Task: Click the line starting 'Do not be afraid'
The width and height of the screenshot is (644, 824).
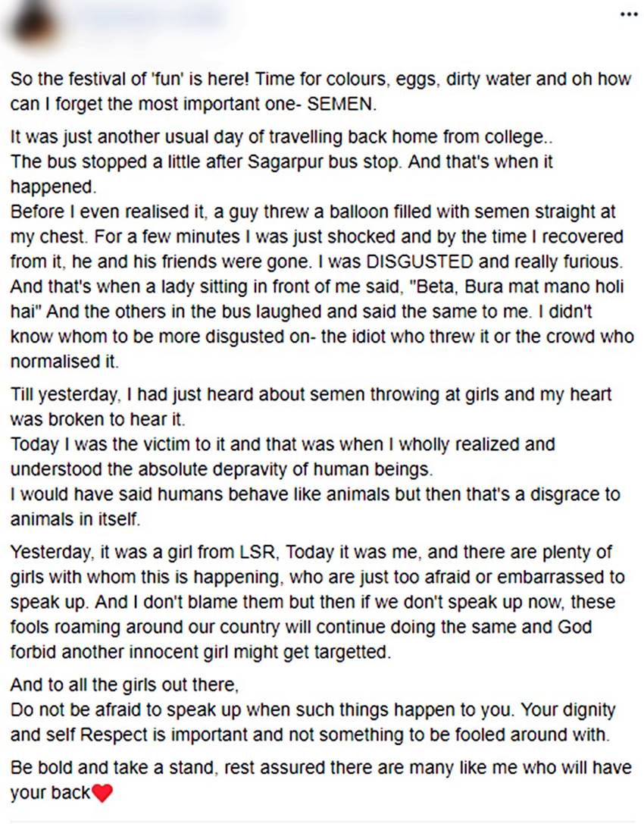Action: tap(312, 711)
